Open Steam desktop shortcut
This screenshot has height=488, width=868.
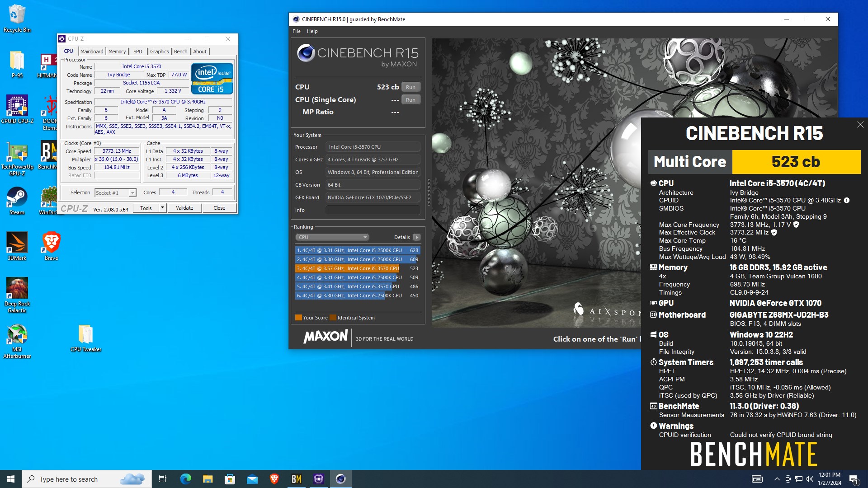pos(17,201)
